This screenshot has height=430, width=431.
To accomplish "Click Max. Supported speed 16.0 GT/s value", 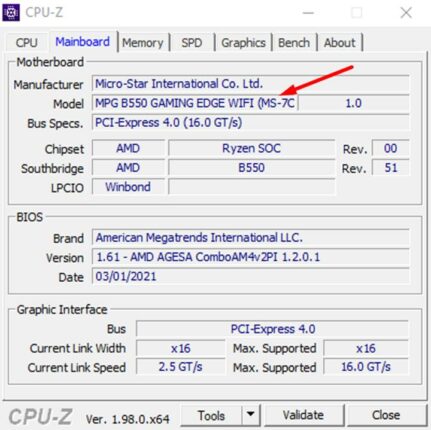I will pos(366,367).
